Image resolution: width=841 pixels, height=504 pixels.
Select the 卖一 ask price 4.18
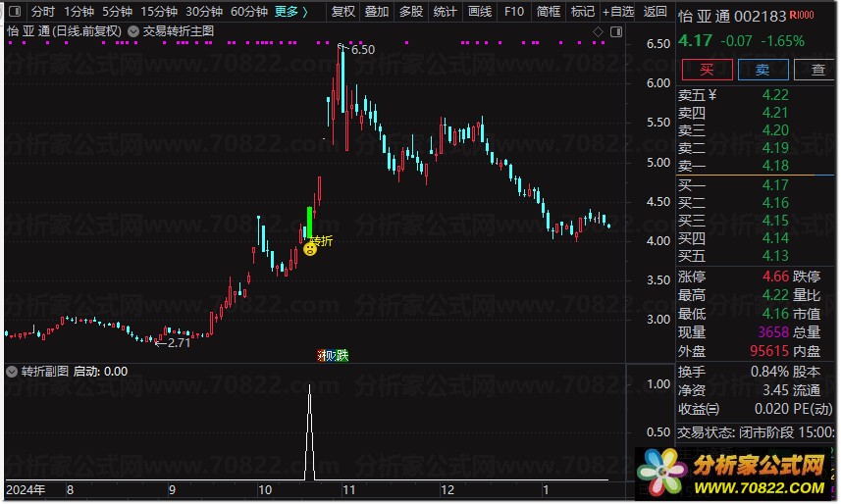pos(775,166)
